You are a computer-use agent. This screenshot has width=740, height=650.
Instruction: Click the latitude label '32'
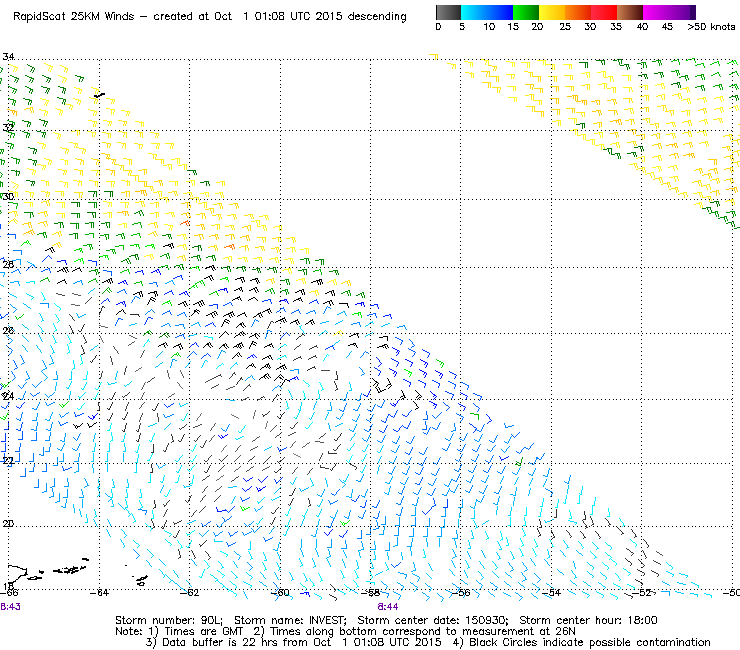[8, 127]
